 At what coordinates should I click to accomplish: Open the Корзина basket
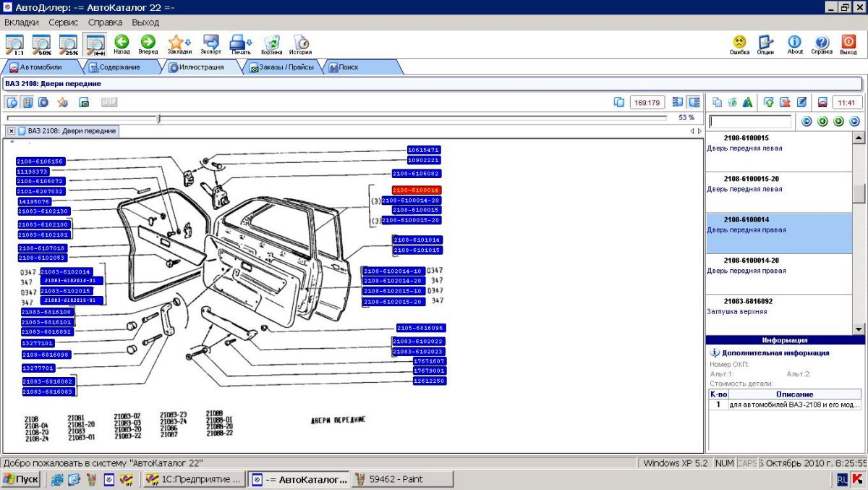(x=272, y=45)
